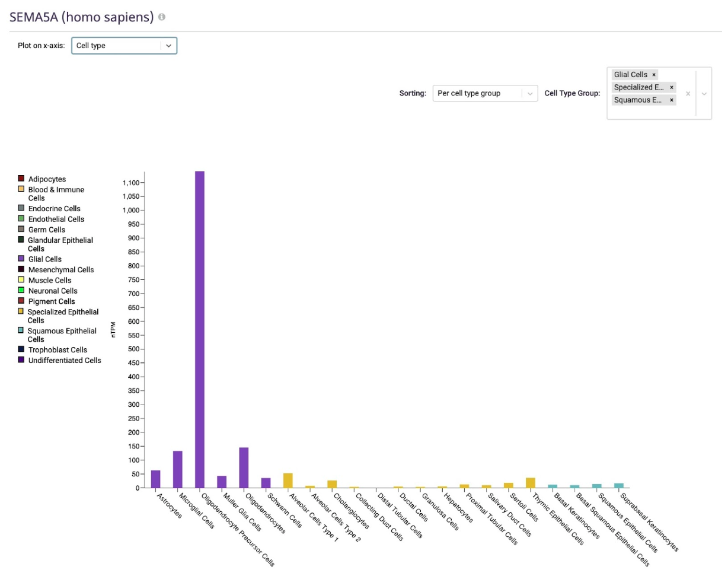728x576 pixels.
Task: Click the Squamous Epithelial Cells teal legend square
Action: tap(21, 331)
